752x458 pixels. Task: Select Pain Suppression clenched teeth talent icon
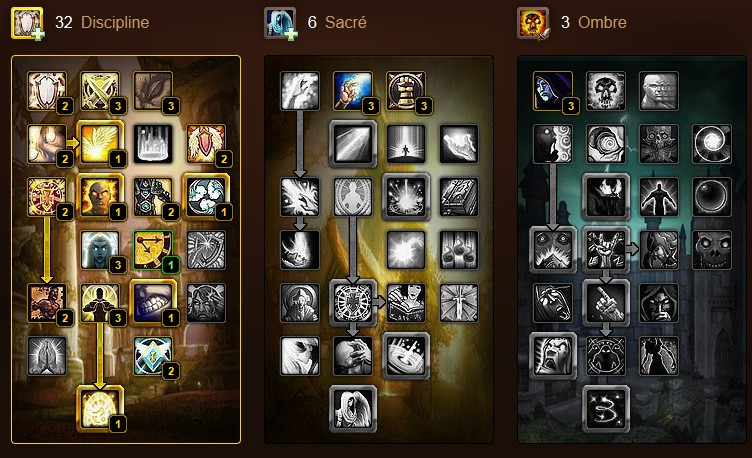point(153,303)
